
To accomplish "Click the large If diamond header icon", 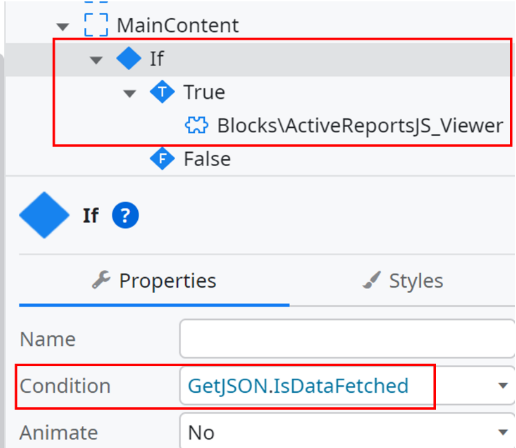I will click(44, 215).
